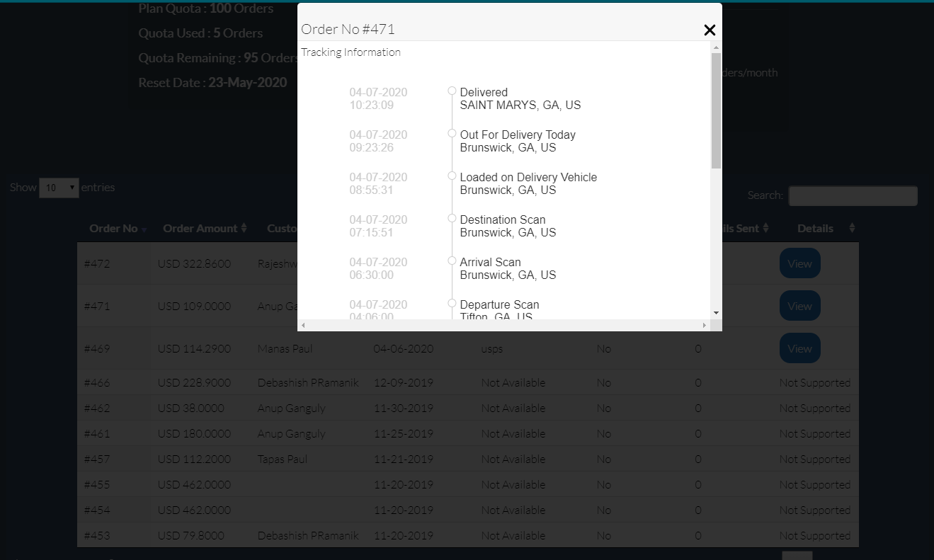Screen dimensions: 934x560
Task: Click the Order No #471 modal title
Action: coord(348,29)
